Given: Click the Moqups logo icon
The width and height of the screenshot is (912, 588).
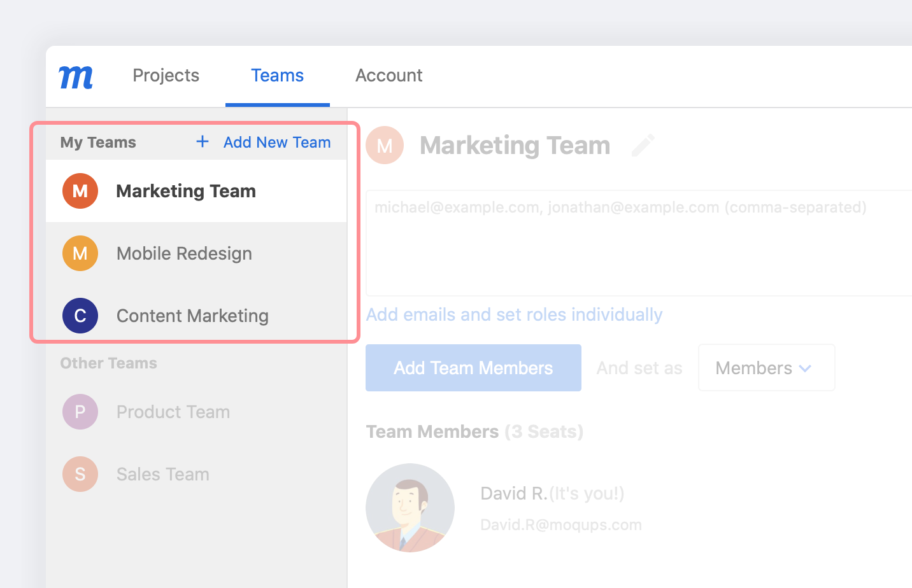Looking at the screenshot, I should (x=76, y=76).
